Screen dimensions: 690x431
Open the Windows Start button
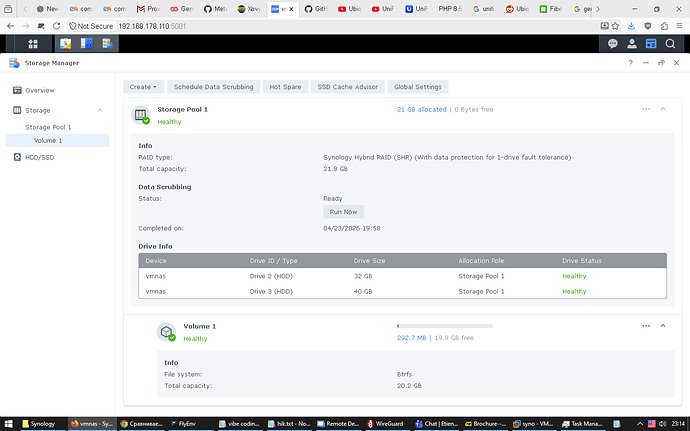(8, 424)
